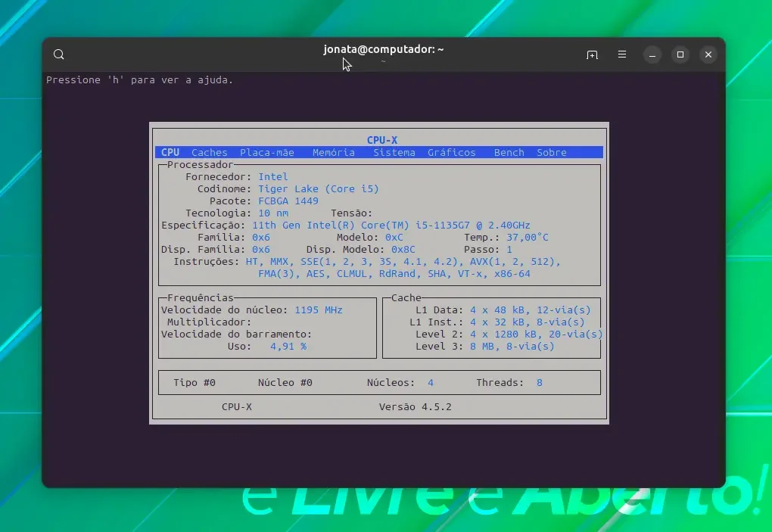Click the Tensão label
The width and height of the screenshot is (772, 532).
coord(351,213)
